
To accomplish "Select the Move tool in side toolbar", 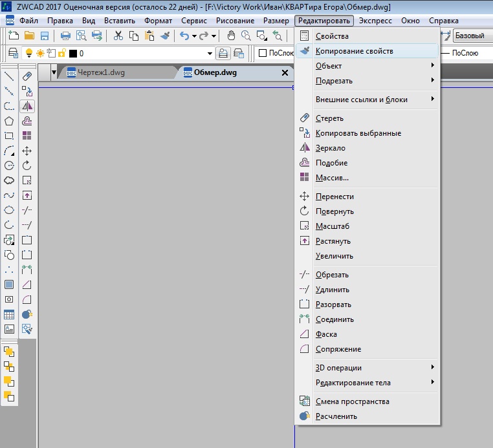I will click(27, 151).
